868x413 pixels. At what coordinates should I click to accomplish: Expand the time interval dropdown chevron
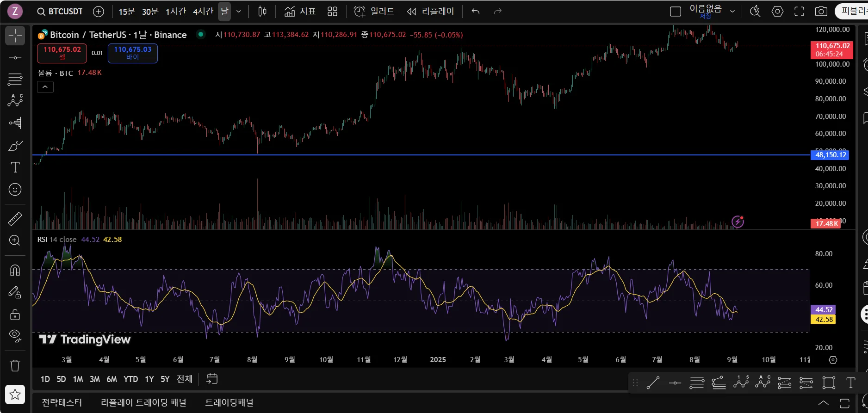(239, 12)
